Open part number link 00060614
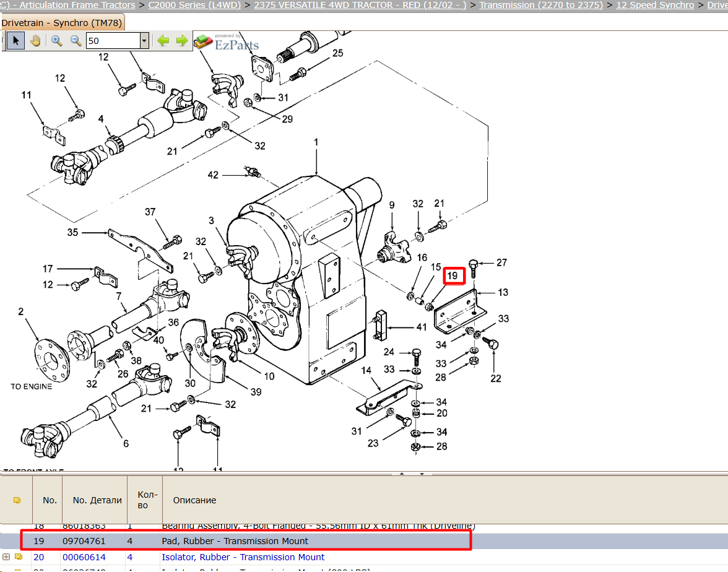This screenshot has width=728, height=572. 84,557
